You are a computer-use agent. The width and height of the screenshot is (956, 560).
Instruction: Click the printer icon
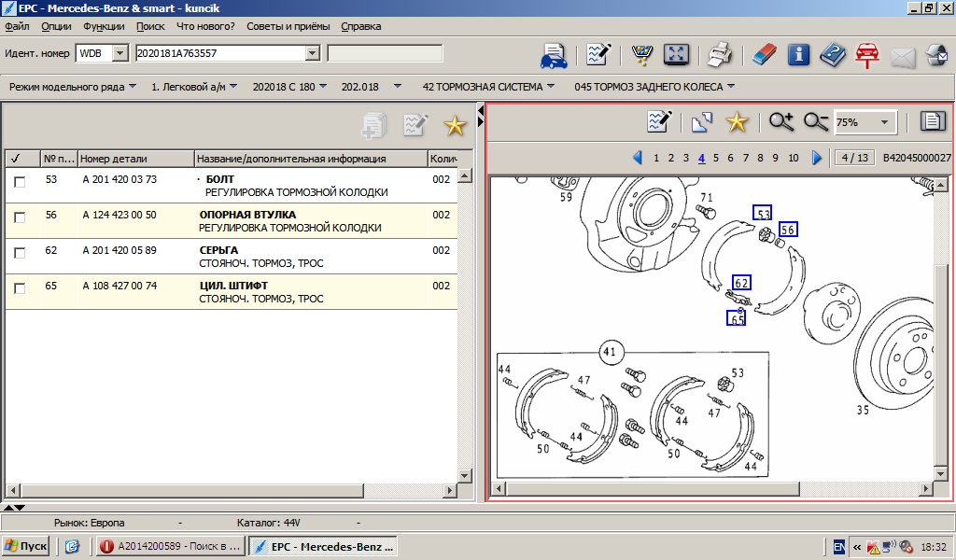point(720,55)
